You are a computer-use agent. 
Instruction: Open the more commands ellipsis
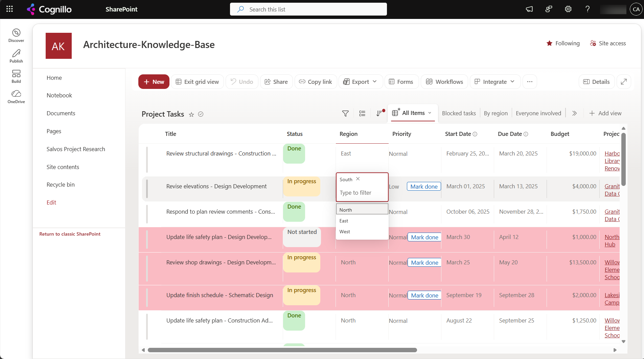[x=530, y=82]
